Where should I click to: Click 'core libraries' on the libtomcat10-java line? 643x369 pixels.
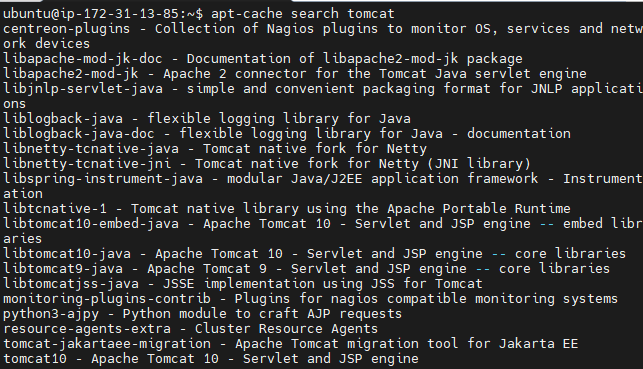[x=570, y=254]
